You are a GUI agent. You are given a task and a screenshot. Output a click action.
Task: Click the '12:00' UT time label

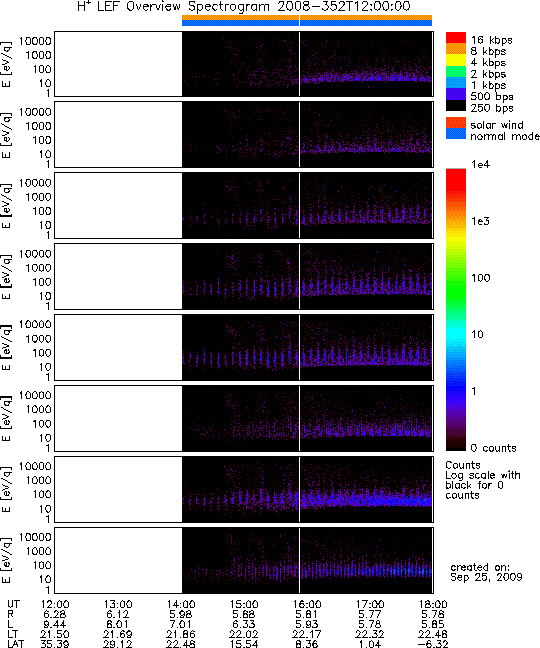(x=55, y=605)
